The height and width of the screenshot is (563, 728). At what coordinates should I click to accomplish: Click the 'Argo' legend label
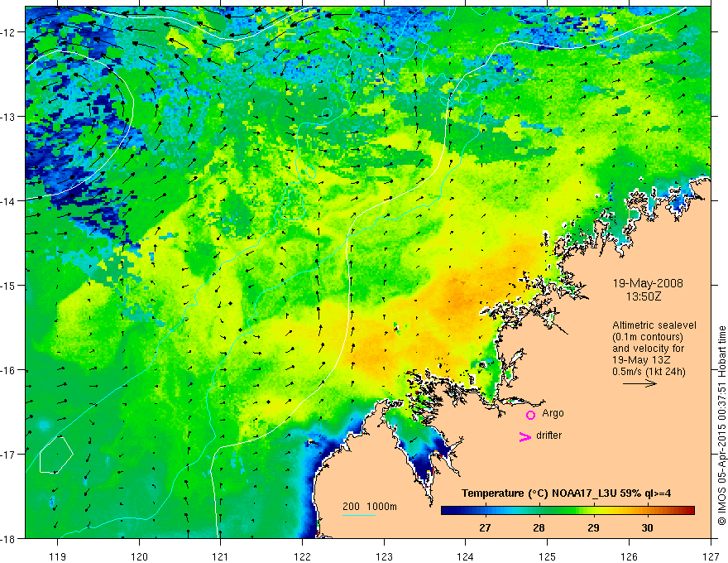click(553, 413)
